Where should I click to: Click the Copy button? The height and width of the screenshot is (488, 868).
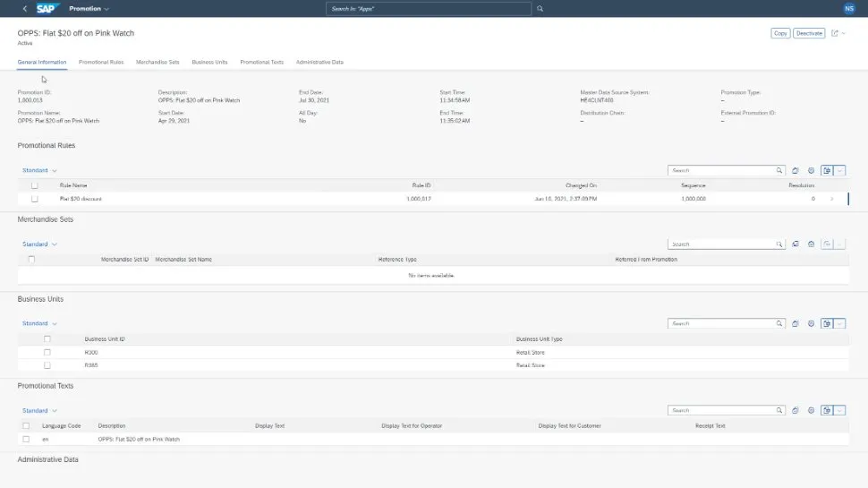click(x=780, y=33)
